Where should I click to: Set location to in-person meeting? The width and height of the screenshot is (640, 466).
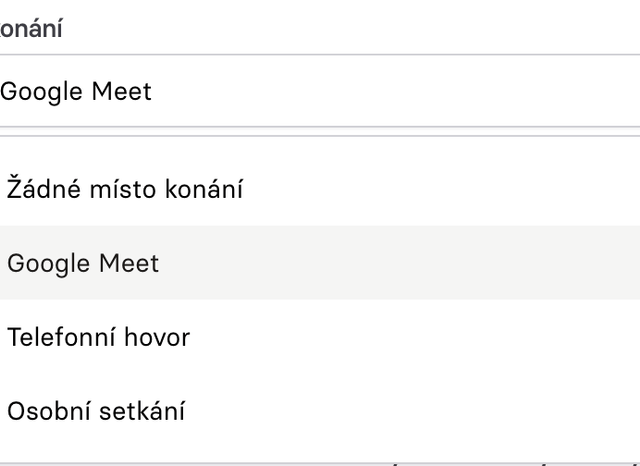96,411
